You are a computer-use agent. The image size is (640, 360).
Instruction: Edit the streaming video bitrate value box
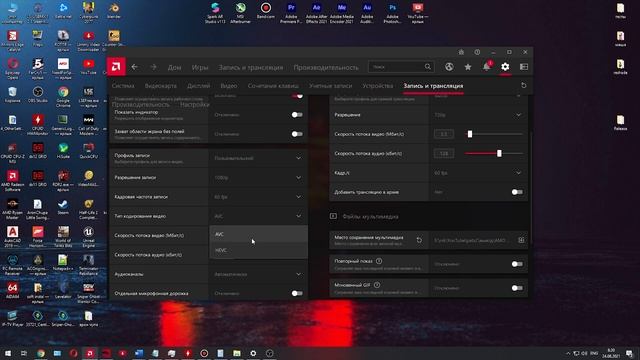click(x=444, y=134)
